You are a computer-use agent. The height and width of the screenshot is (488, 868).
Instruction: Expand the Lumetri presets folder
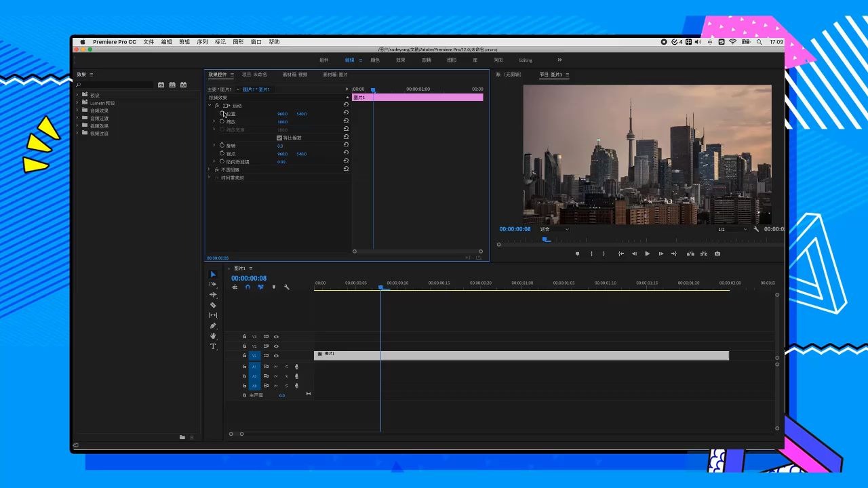[77, 103]
